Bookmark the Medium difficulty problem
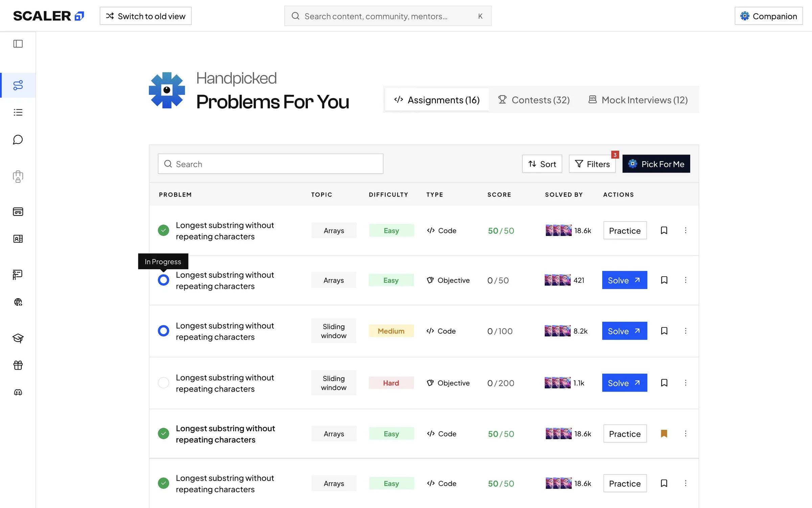 tap(664, 331)
